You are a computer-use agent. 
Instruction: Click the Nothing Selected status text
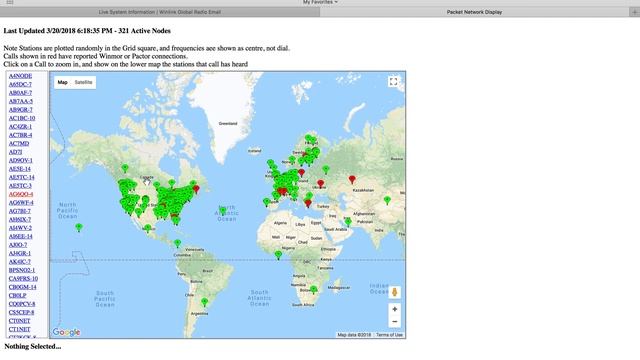click(x=33, y=347)
